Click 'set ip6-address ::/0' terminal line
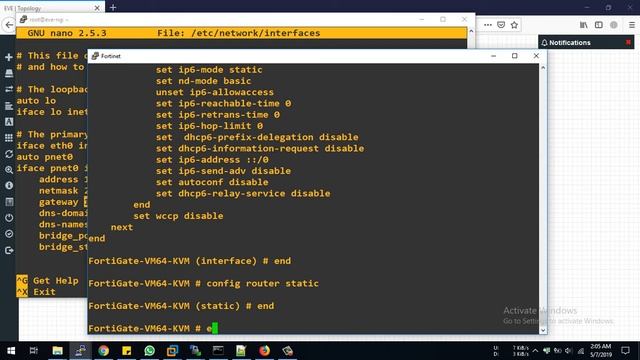Viewport: 640px width, 360px height. (212, 160)
